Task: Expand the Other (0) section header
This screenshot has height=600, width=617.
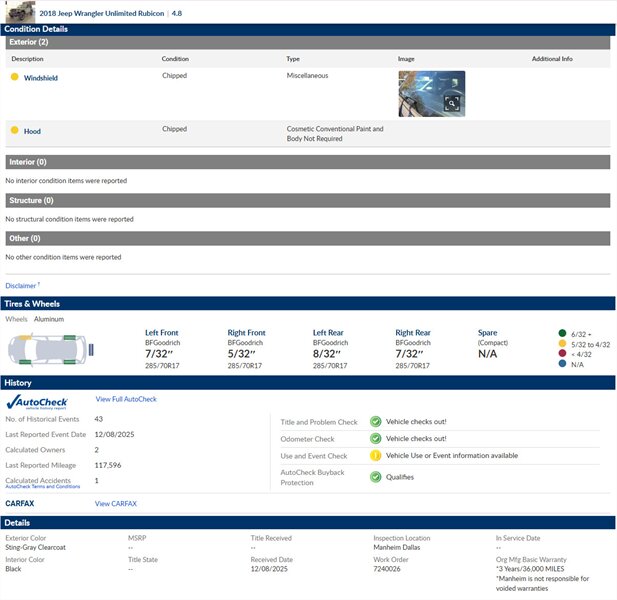Action: point(24,238)
